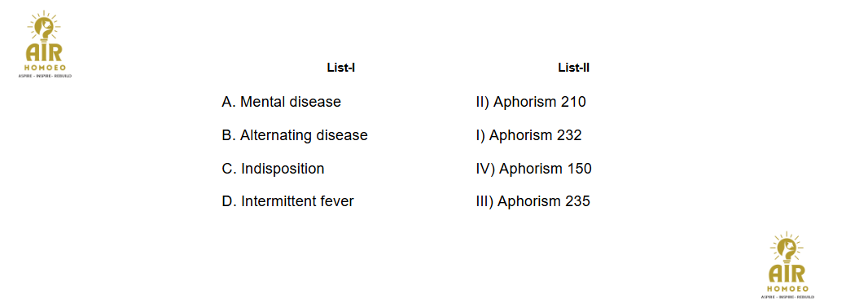Select the List-II heading
Screen dimensions: 868x308
point(573,68)
